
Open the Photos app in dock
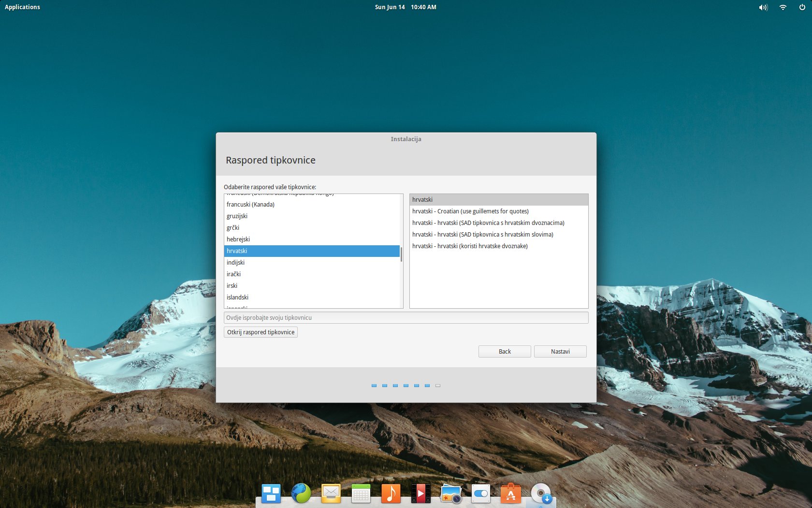click(451, 493)
